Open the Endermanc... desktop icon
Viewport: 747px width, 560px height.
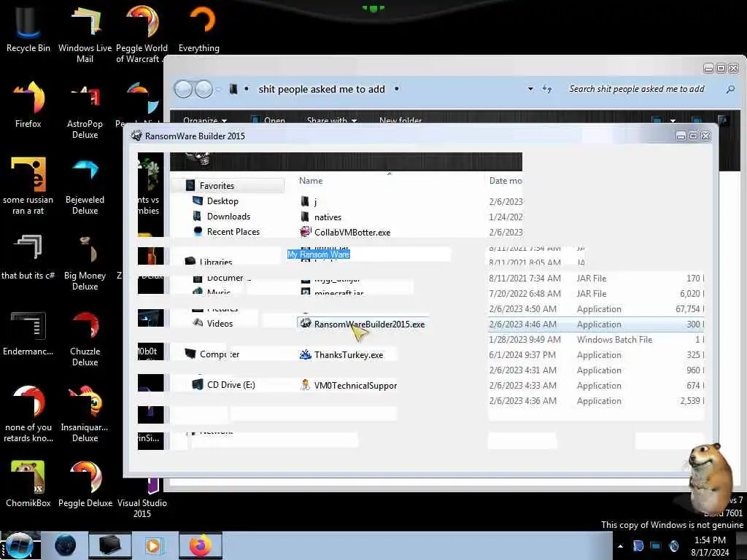click(28, 333)
